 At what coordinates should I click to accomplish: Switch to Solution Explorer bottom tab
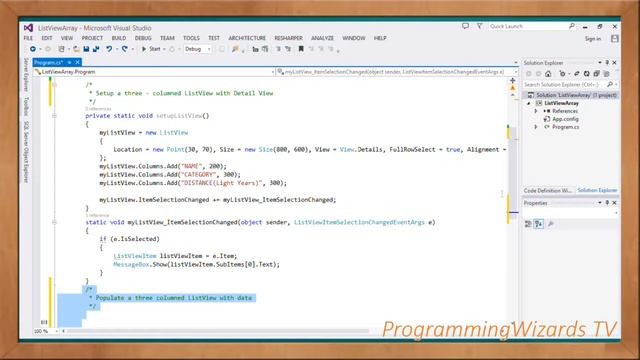click(x=597, y=191)
